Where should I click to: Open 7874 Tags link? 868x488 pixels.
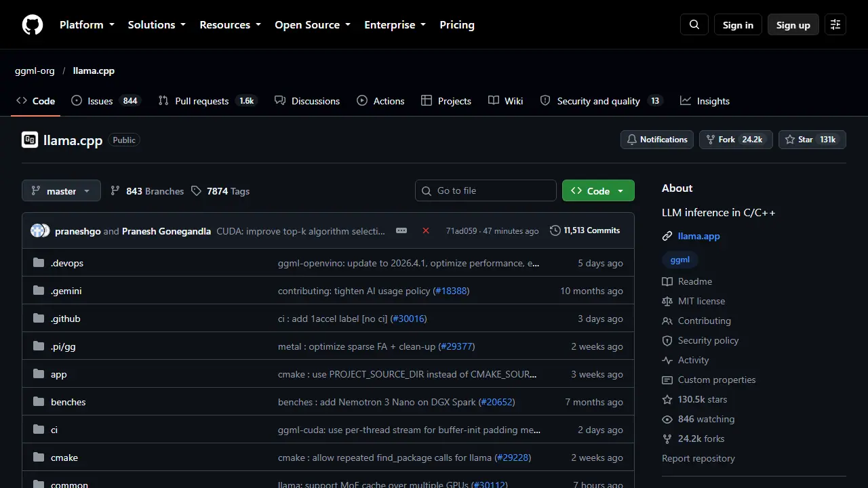pos(220,191)
